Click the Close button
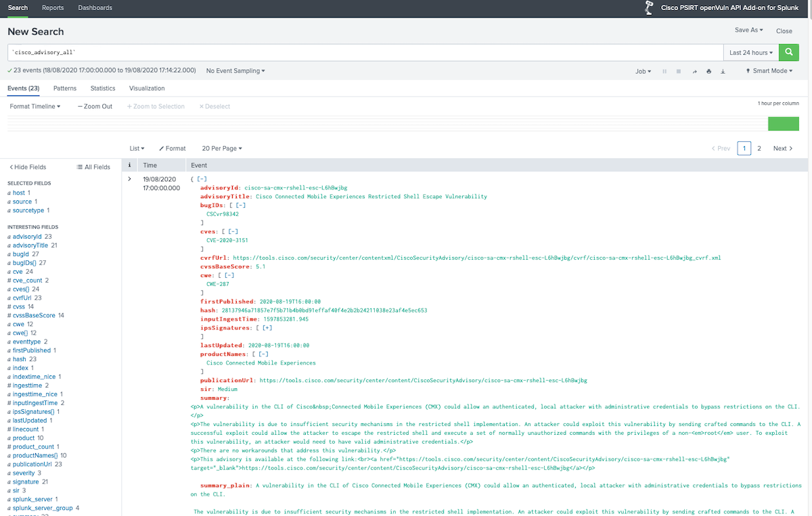 coord(784,31)
